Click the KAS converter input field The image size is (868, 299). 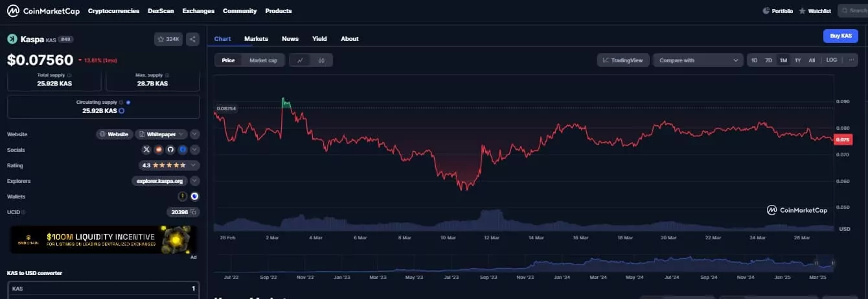[103, 289]
